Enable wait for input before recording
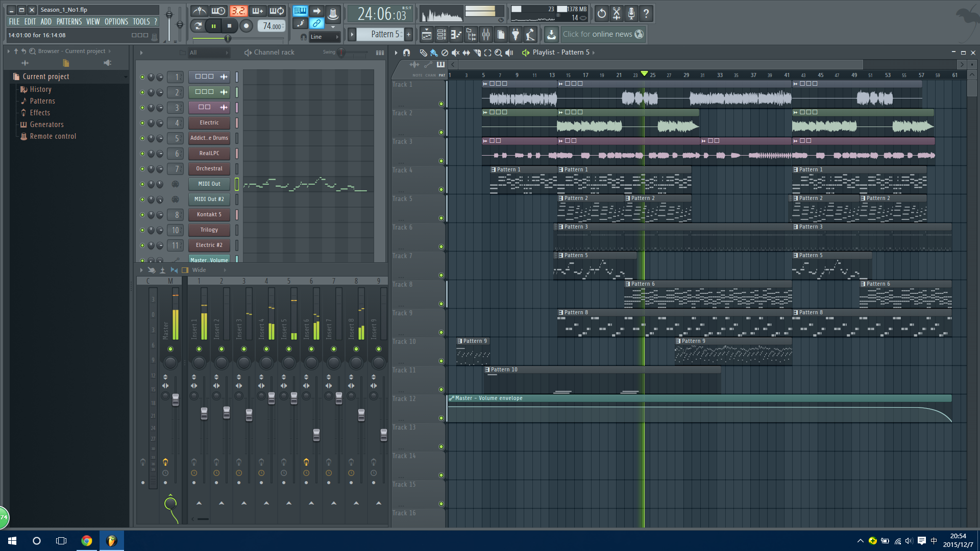This screenshot has width=980, height=551. (x=218, y=11)
